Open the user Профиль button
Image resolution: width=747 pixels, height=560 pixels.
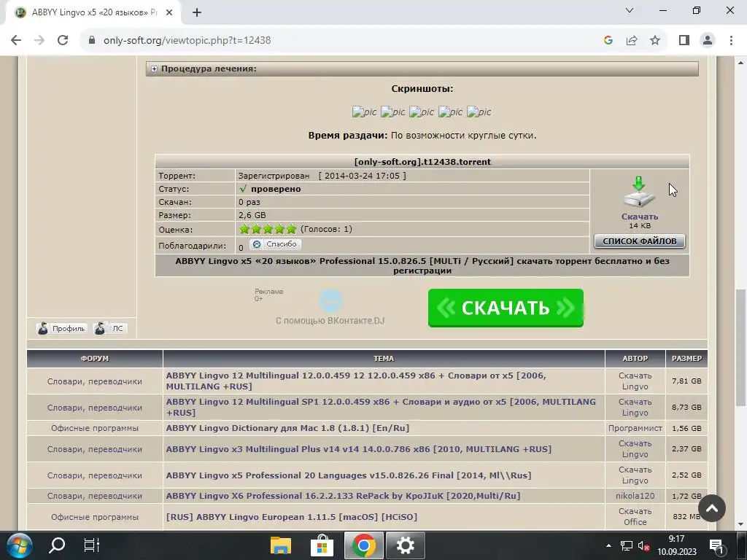point(62,328)
